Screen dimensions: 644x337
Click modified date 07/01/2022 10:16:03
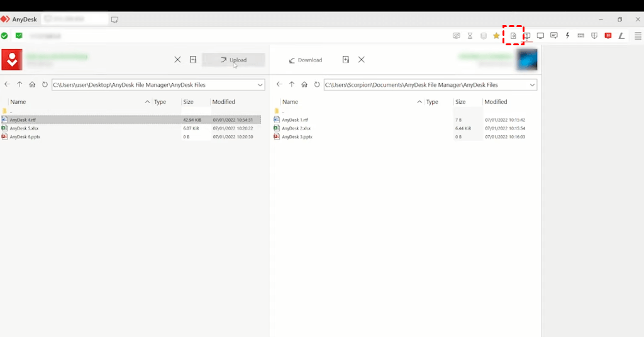[x=505, y=136]
